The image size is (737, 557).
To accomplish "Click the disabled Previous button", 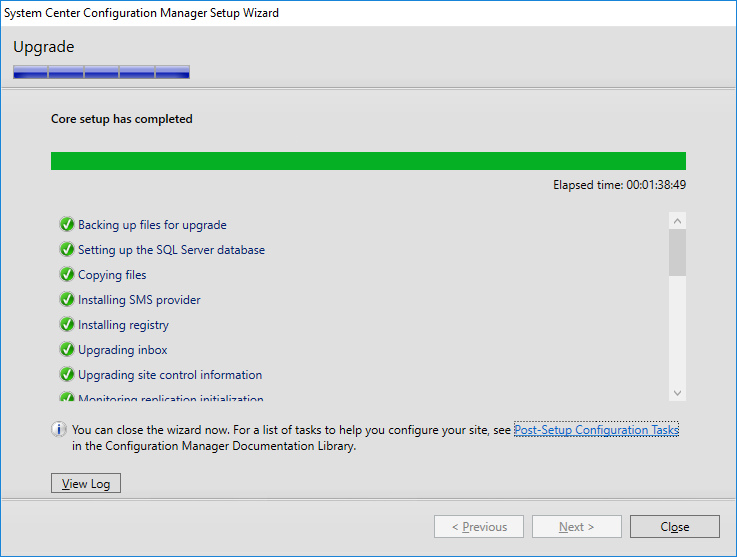I will (x=479, y=526).
